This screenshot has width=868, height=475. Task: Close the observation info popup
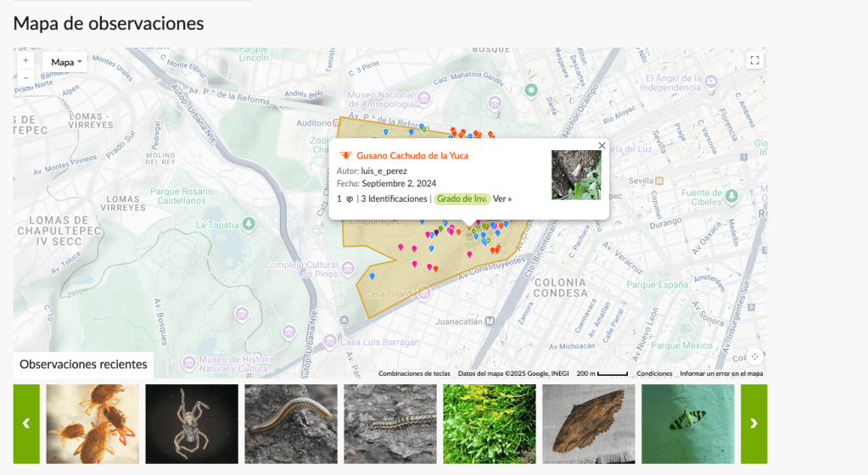602,145
